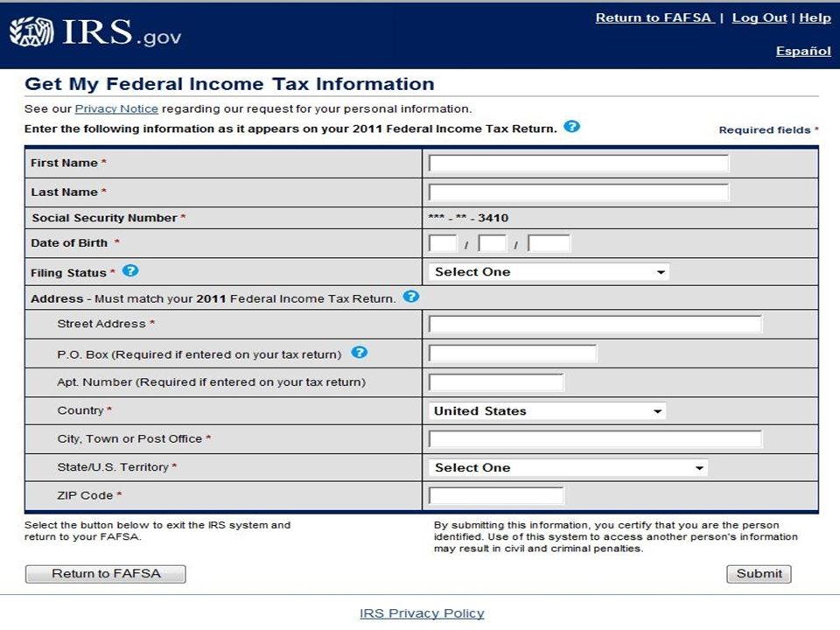Focus the First Name input field

[x=578, y=164]
